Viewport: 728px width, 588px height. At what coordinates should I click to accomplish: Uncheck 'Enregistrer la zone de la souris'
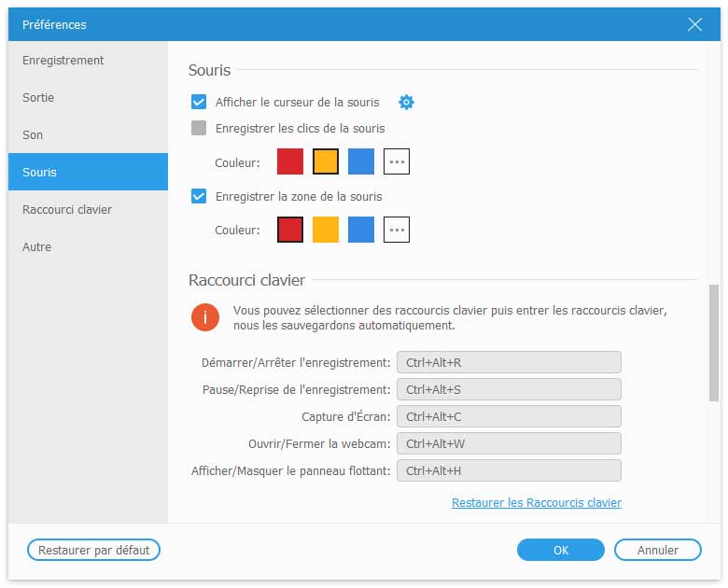tap(199, 197)
